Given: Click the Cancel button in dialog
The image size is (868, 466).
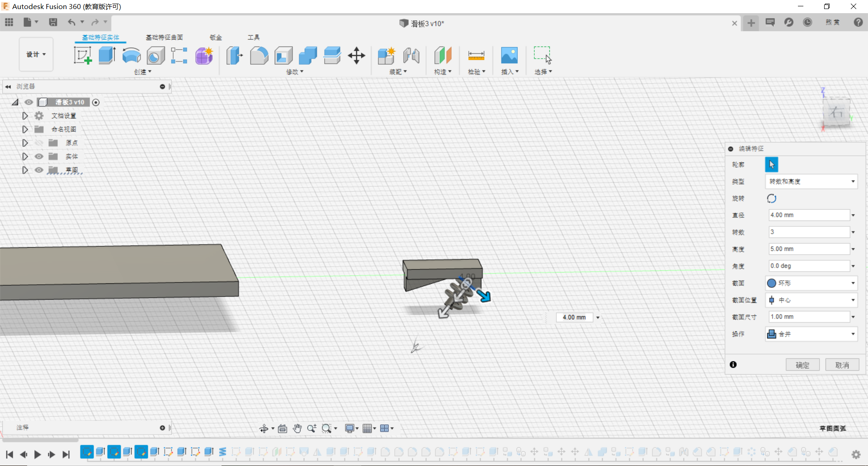Looking at the screenshot, I should point(842,365).
